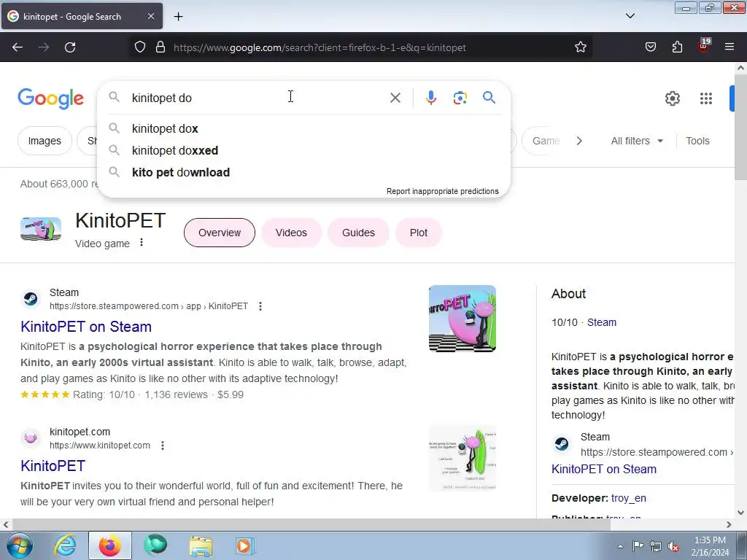Click the Firefox taskbar button
Viewport: 747px width, 560px height.
pyautogui.click(x=110, y=545)
